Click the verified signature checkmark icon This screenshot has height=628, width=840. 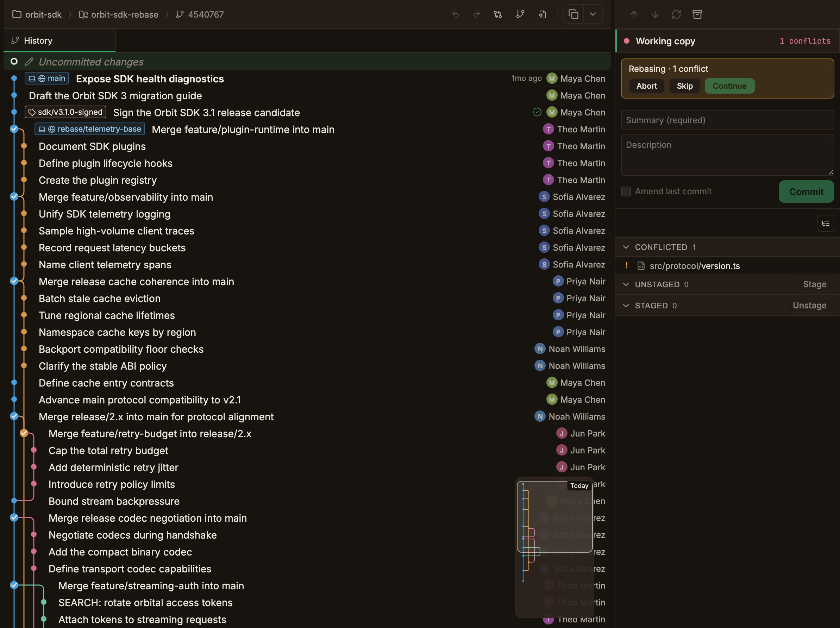click(x=537, y=112)
